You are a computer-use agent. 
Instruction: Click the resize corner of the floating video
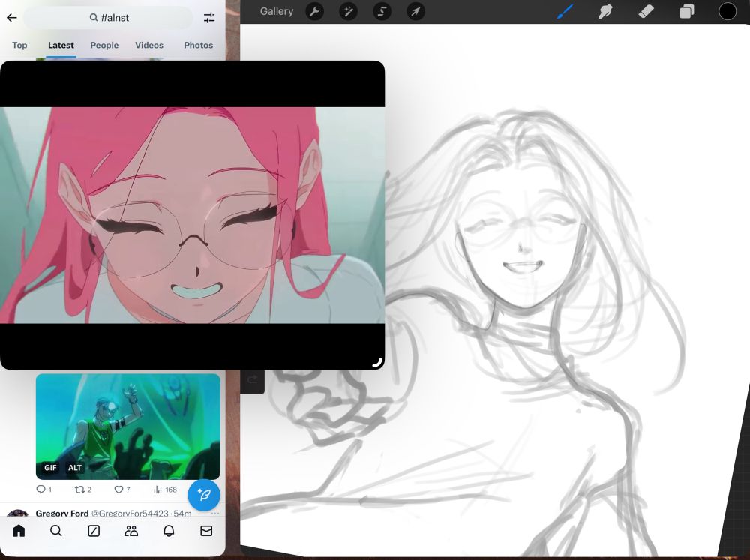pyautogui.click(x=376, y=362)
